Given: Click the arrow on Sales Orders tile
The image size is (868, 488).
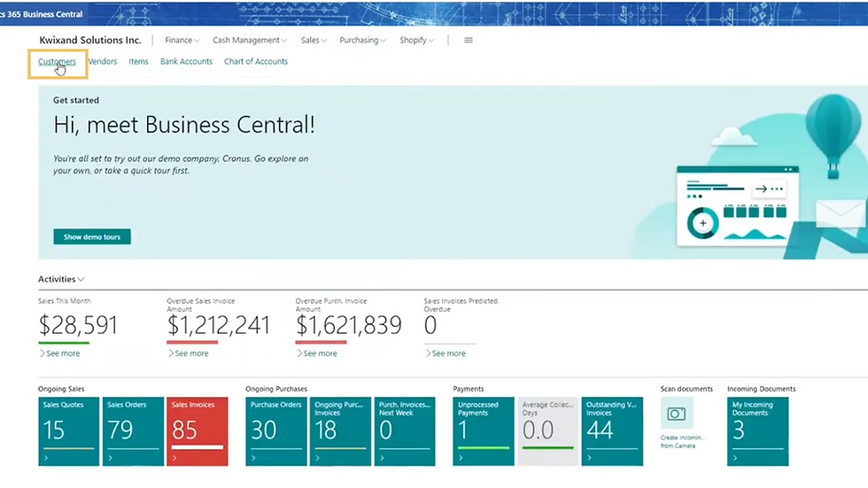Looking at the screenshot, I should pyautogui.click(x=110, y=458).
